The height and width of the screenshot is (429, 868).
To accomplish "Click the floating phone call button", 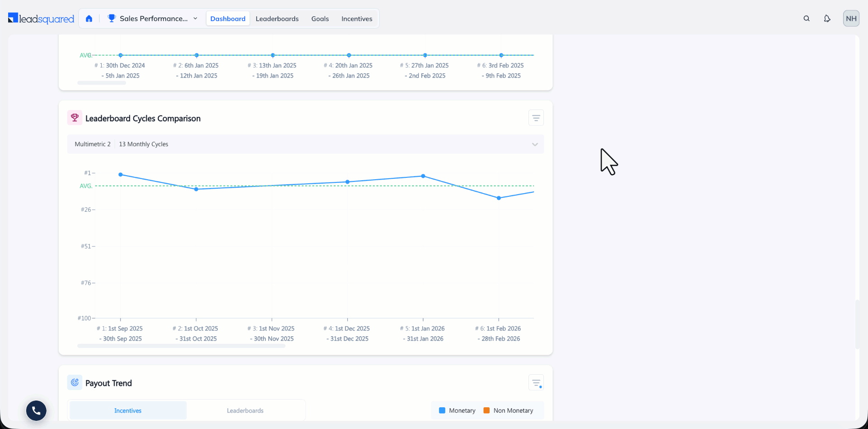I will coord(36,410).
